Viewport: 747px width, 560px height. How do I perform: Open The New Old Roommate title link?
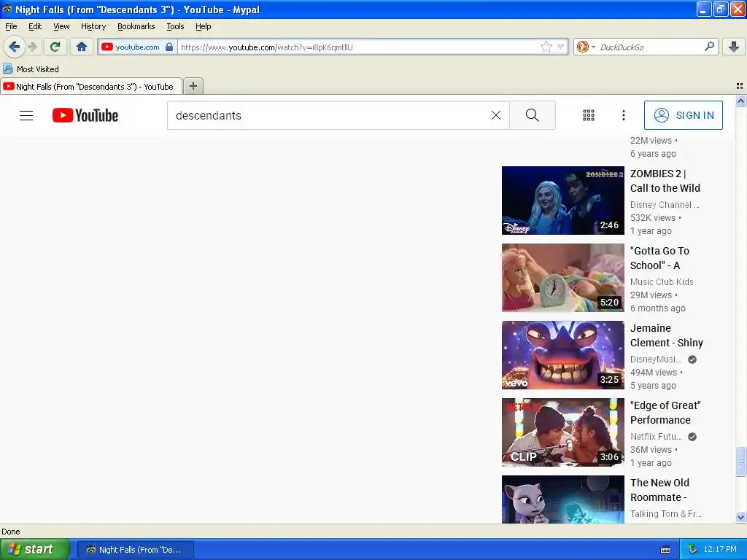[x=659, y=489]
